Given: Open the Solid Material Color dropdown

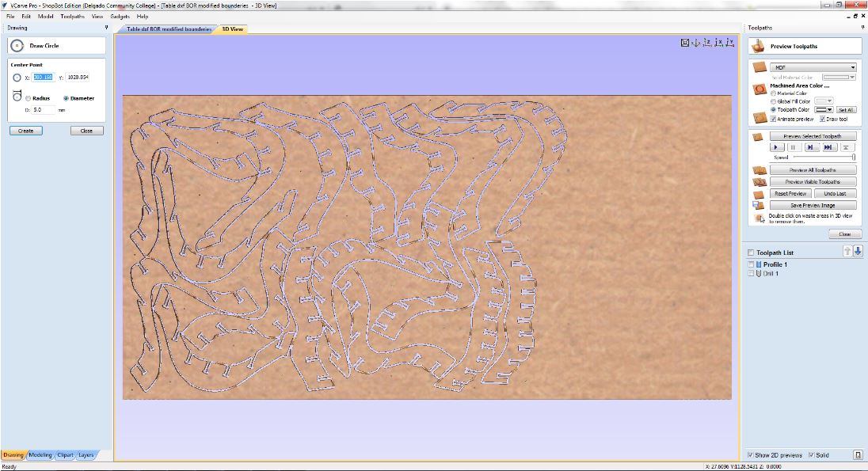Looking at the screenshot, I should click(x=839, y=78).
